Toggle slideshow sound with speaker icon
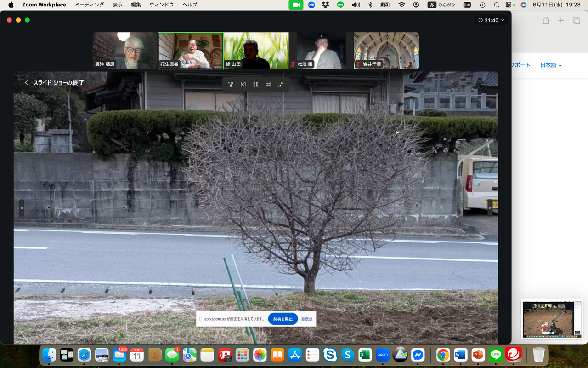The image size is (588, 368). coord(268,85)
